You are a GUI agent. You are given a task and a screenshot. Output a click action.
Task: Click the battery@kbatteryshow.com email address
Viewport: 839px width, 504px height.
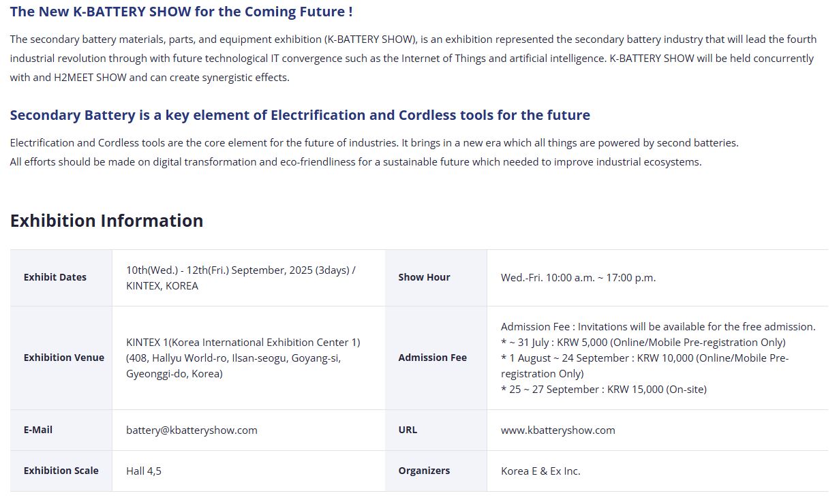tap(192, 430)
